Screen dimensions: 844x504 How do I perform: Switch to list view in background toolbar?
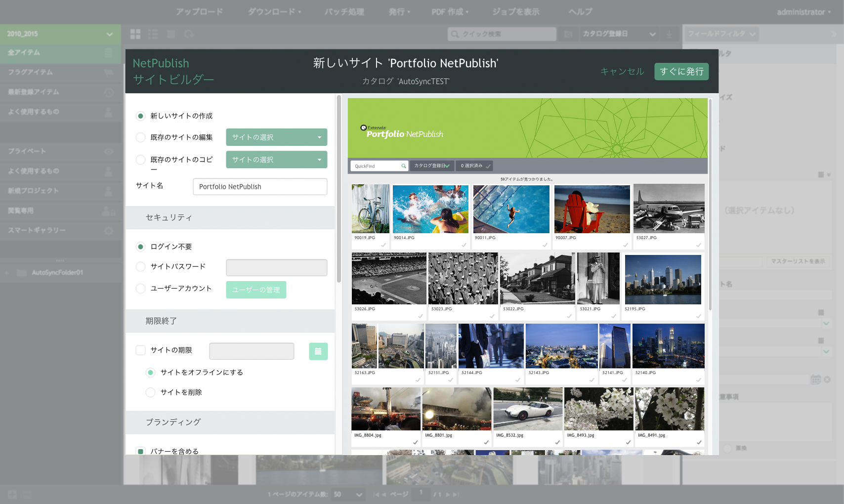coord(153,34)
